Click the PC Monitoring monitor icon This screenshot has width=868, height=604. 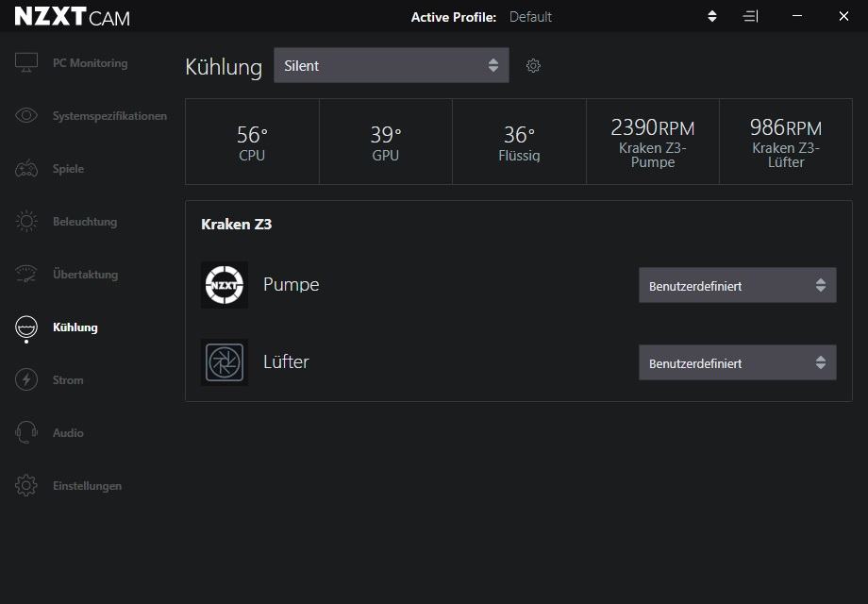[26, 62]
